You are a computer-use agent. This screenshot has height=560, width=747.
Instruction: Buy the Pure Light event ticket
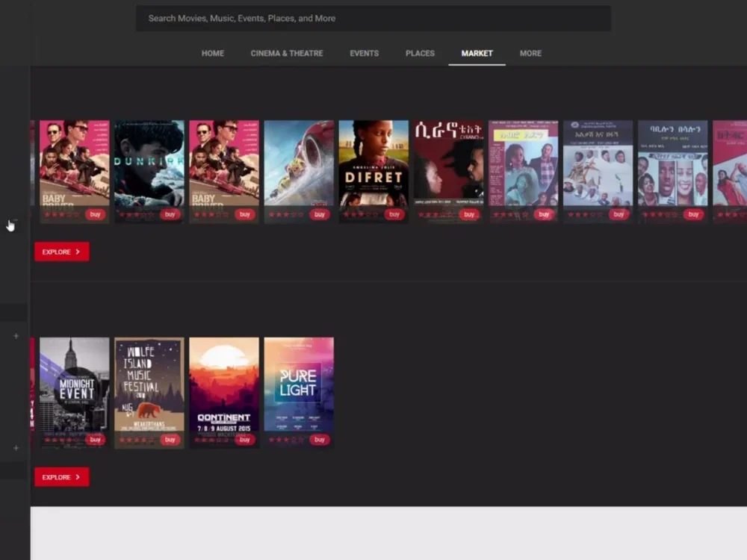click(320, 440)
